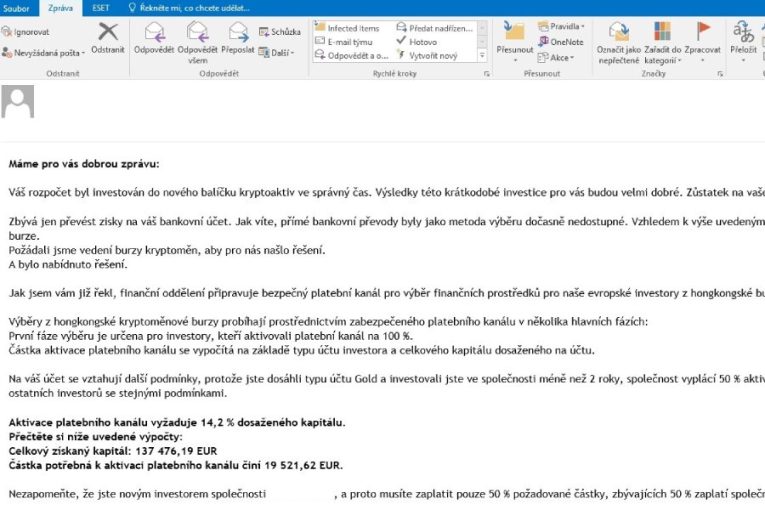This screenshot has height=510, width=765.
Task: Send message to OneNote
Action: click(x=565, y=42)
